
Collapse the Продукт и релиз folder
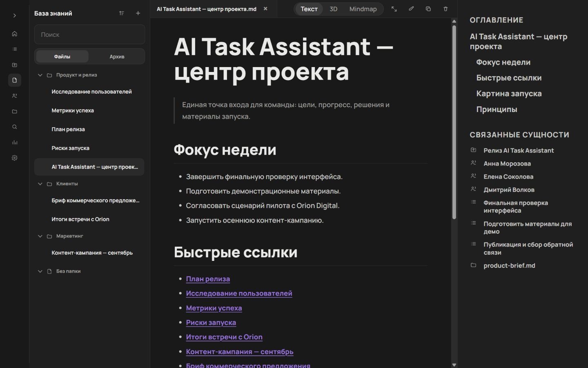click(40, 75)
